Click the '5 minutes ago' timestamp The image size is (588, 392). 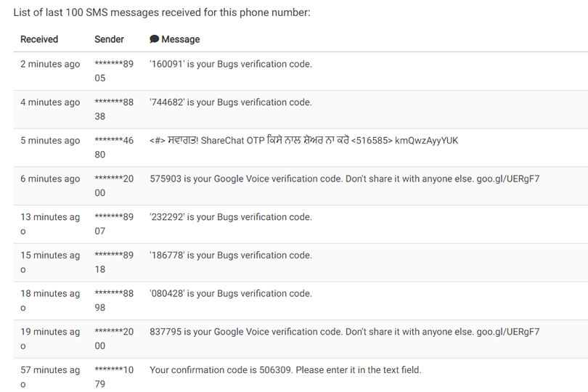[50, 141]
